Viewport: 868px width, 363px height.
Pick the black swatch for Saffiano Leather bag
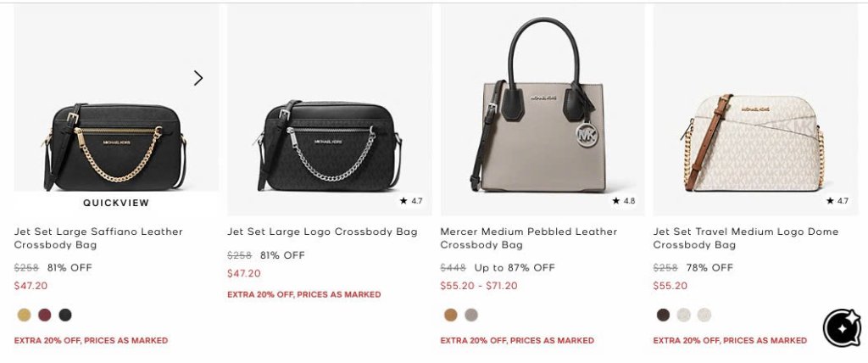[65, 316]
